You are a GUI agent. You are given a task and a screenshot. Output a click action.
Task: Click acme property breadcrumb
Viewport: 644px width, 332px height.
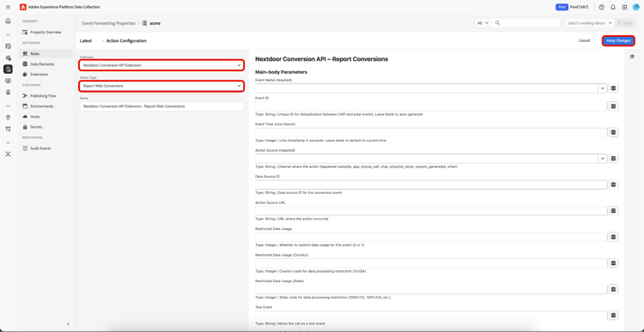pyautogui.click(x=155, y=23)
